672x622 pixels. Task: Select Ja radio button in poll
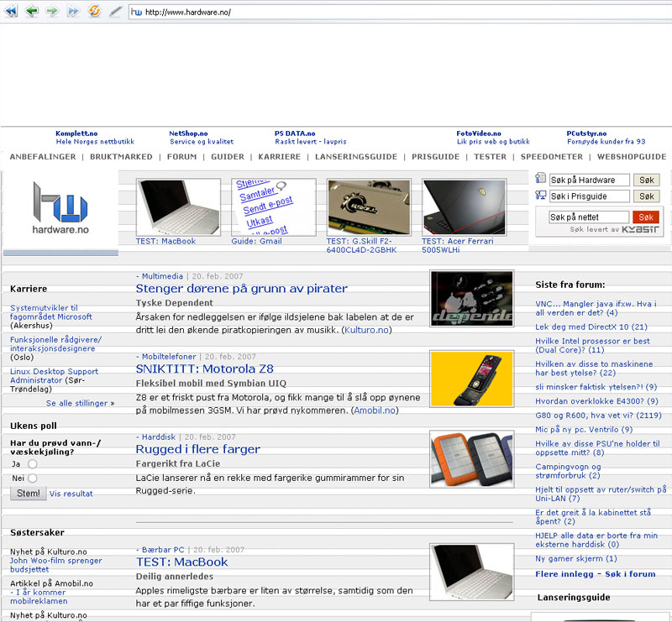32,464
